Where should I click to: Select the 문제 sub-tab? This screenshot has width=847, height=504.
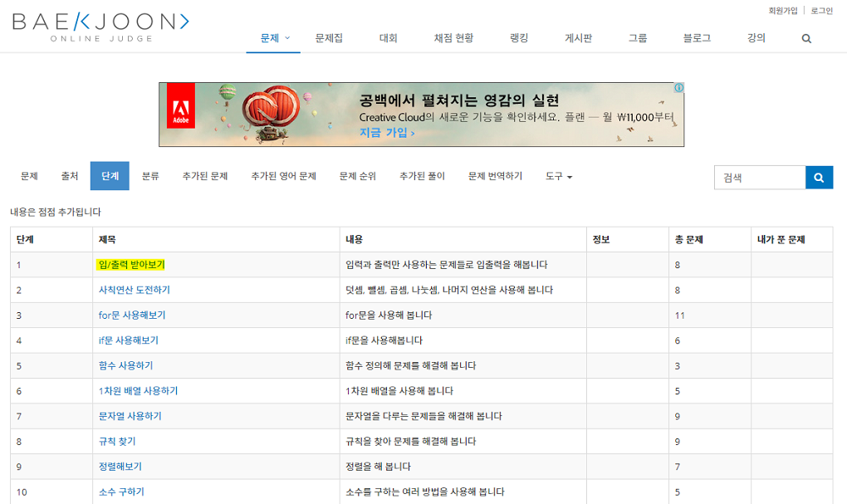pyautogui.click(x=29, y=176)
